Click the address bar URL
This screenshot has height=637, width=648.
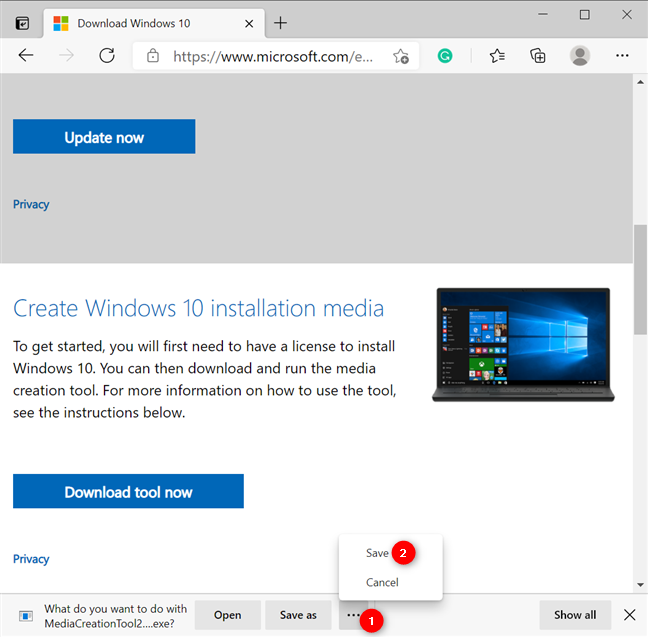pos(273,56)
